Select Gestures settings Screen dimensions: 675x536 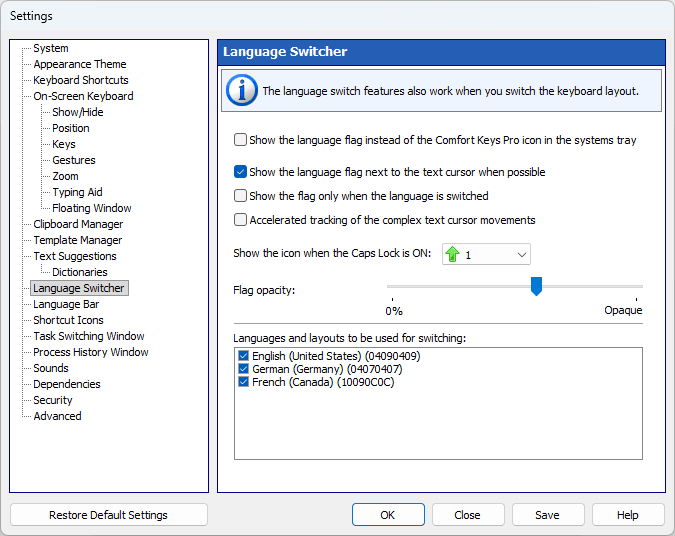tap(74, 160)
